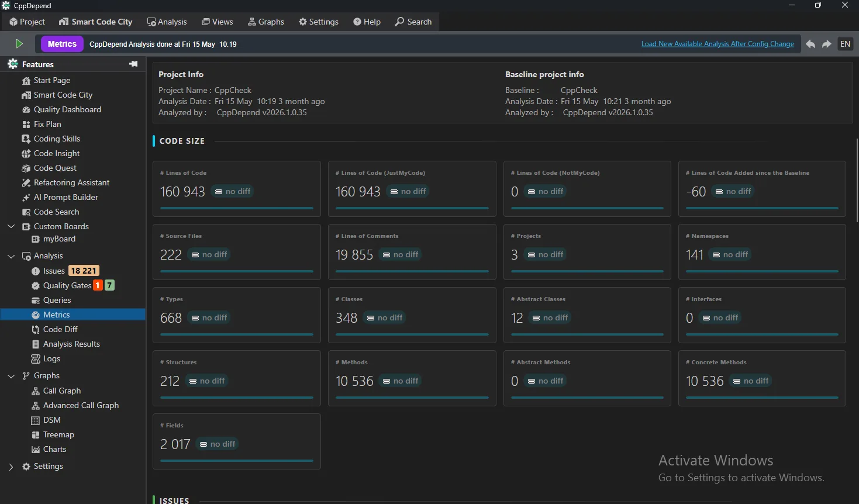The image size is (859, 504).
Task: Click the Lines of Code Added -60 card
Action: click(762, 189)
